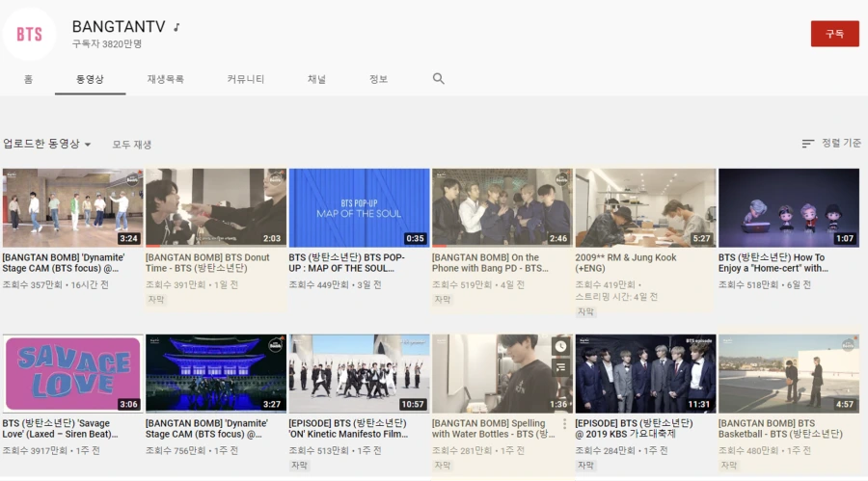Click 스트리밍 시간: 4일 전 text
868x481 pixels.
pyautogui.click(x=616, y=297)
